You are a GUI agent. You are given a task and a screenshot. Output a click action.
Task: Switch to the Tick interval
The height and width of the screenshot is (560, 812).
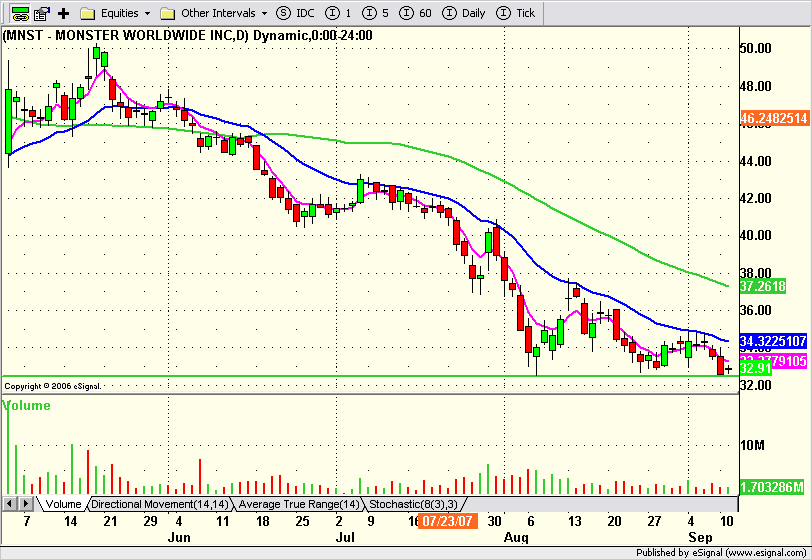(515, 13)
